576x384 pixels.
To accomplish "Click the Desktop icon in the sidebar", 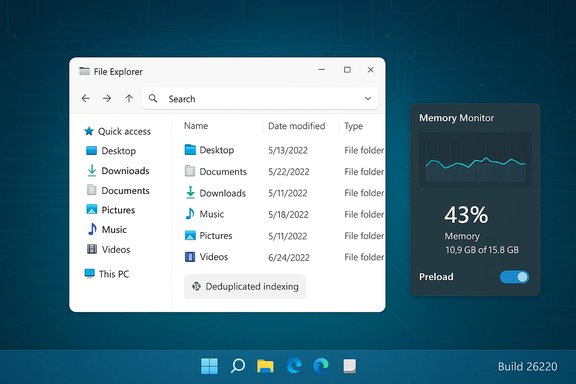I will pos(91,151).
